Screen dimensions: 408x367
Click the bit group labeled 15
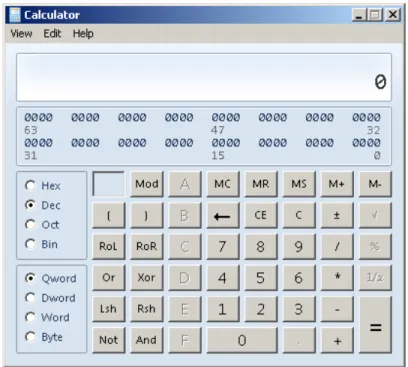[x=226, y=143]
